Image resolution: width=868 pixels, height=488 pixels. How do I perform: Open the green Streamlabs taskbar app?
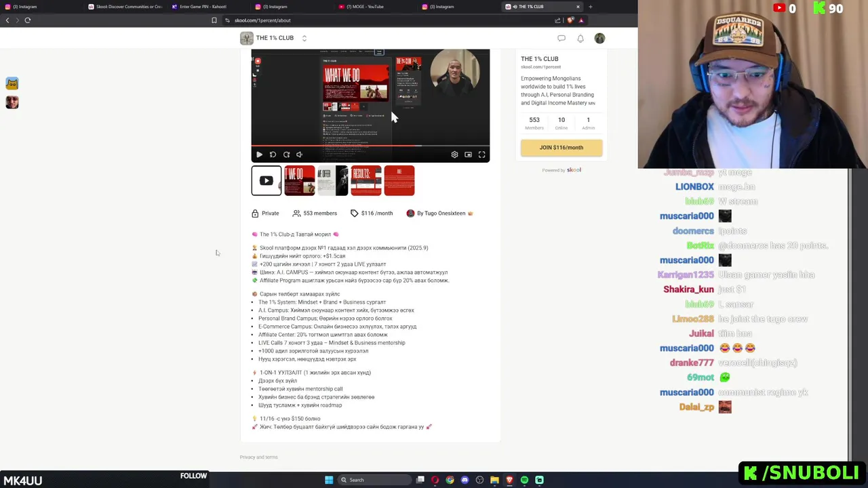coord(539,480)
